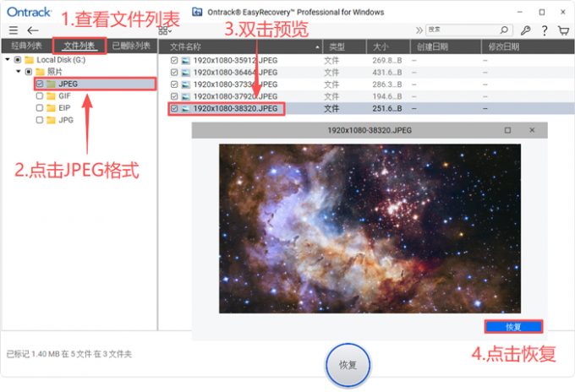575x392 pixels.
Task: Select file name 1920x1080-37920.JPEG
Action: tap(235, 96)
